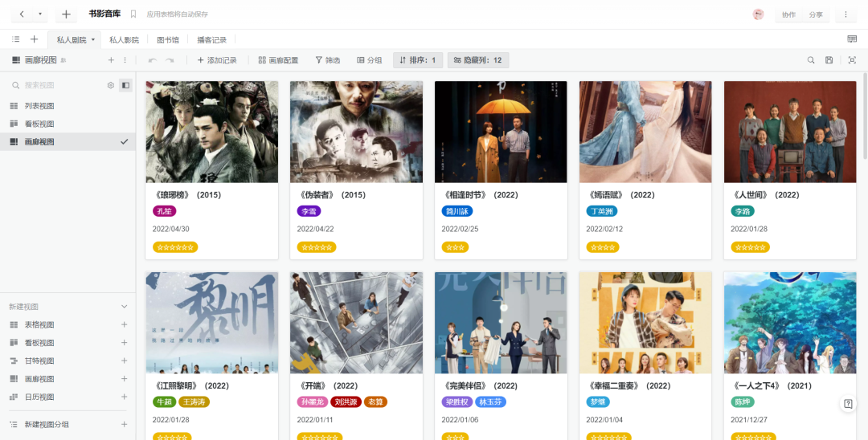Toggle the sidebar collapse button
868x440 pixels.
(x=125, y=85)
